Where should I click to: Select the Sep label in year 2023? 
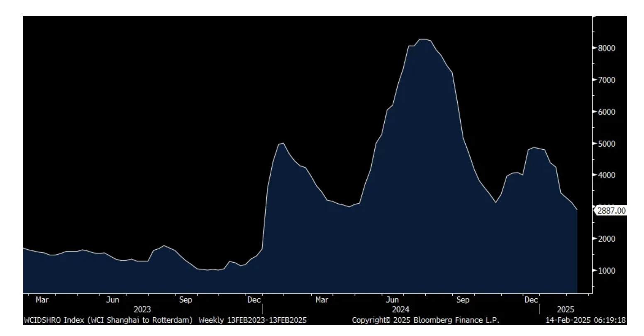coord(185,300)
